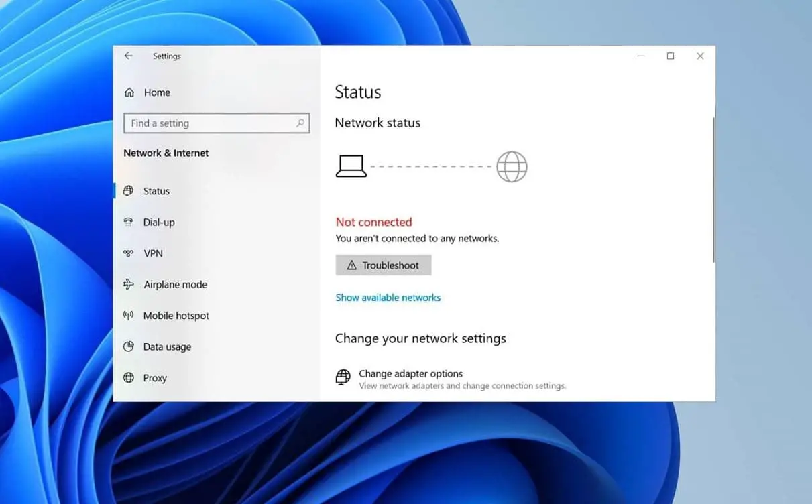This screenshot has height=504, width=812.
Task: Click the red Not connected text
Action: (373, 222)
